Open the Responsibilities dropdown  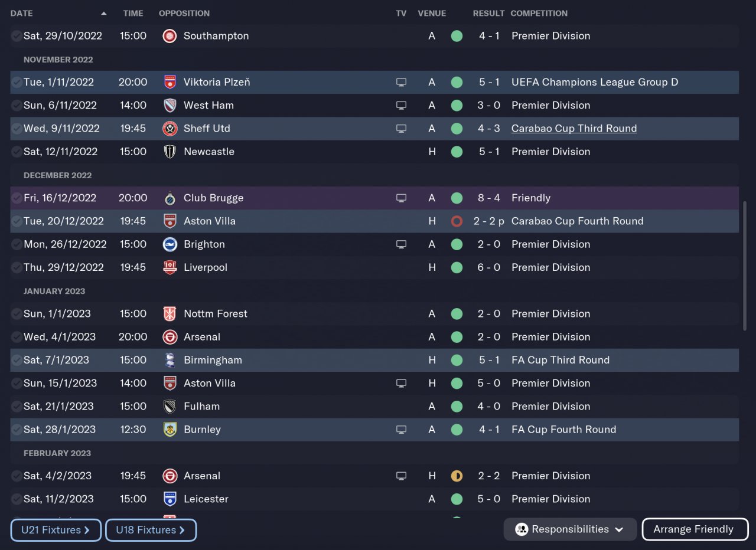pyautogui.click(x=570, y=529)
